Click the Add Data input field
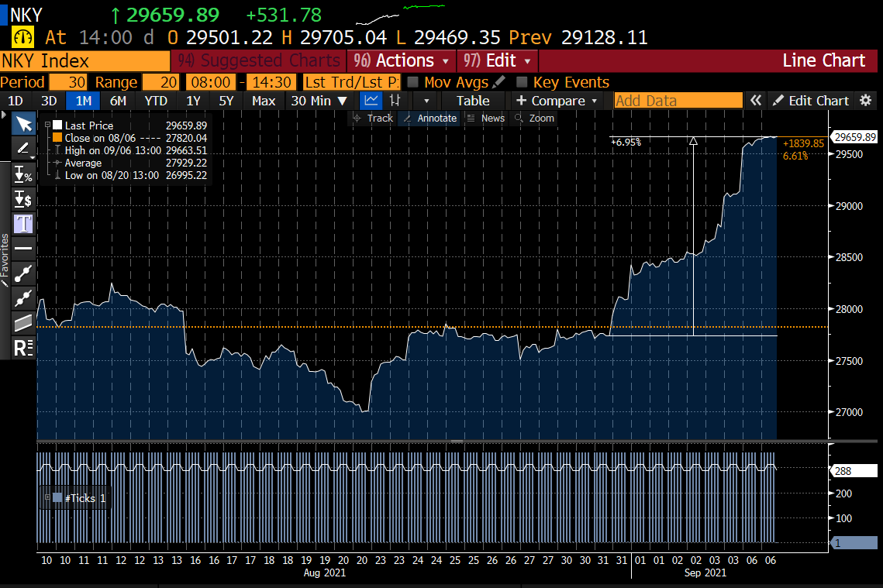 click(678, 101)
